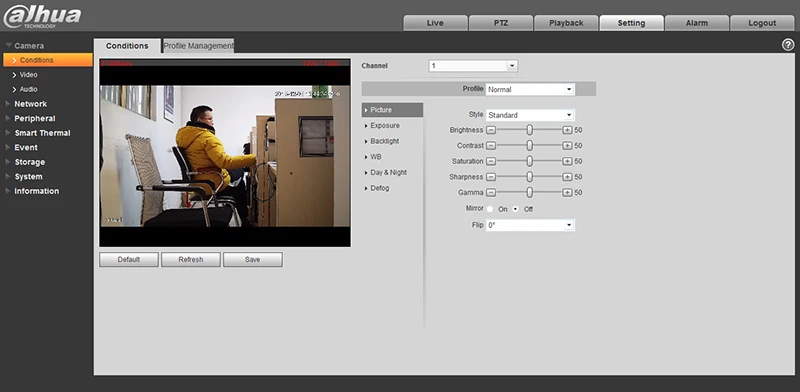This screenshot has width=800, height=392.
Task: Switch to the PTZ tab
Action: 501,23
